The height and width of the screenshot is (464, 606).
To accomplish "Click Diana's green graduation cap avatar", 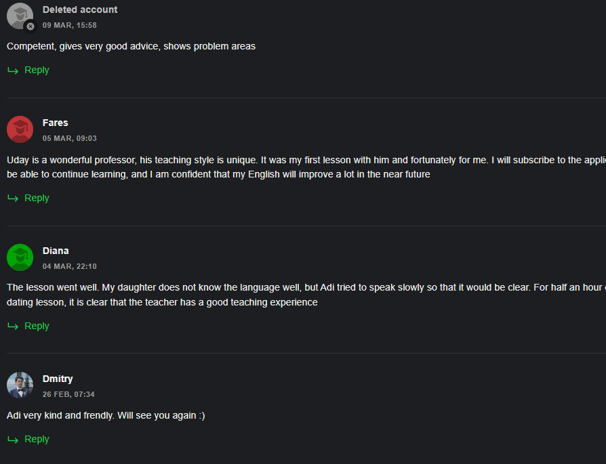I will tap(20, 257).
